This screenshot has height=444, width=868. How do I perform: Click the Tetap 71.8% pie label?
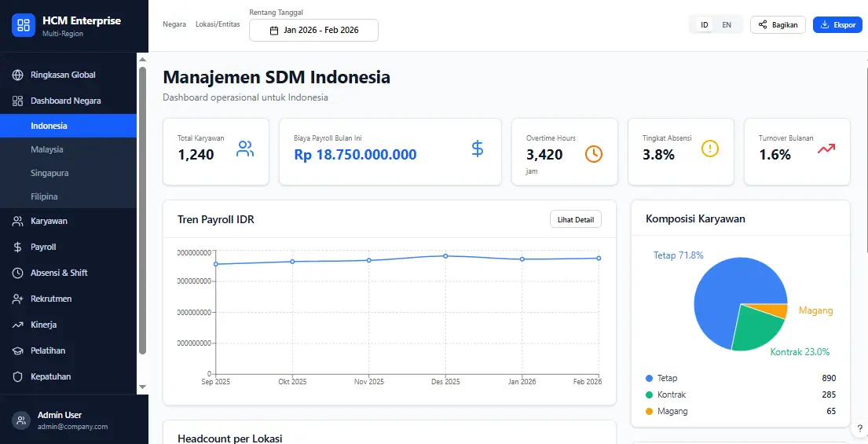point(678,255)
